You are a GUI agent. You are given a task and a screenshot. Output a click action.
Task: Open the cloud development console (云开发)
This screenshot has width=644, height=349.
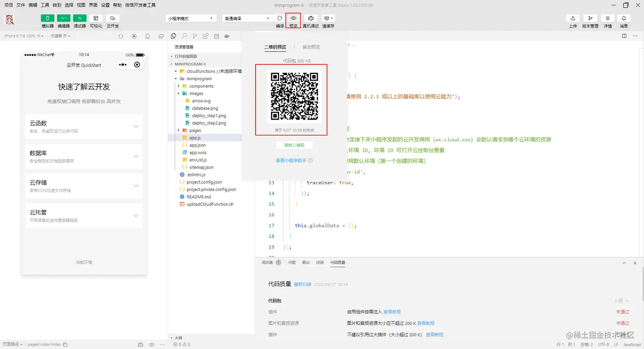112,18
